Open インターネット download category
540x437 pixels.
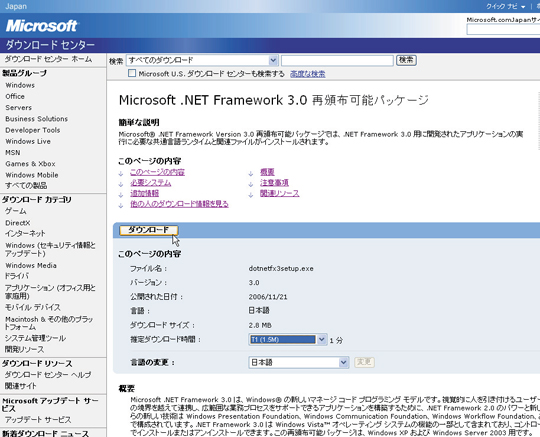coord(25,233)
